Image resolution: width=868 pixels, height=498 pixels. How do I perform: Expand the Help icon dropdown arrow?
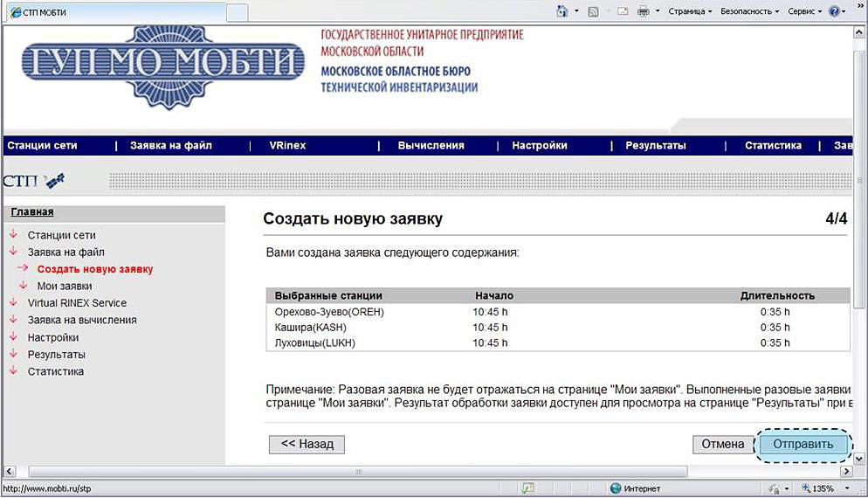[844, 11]
